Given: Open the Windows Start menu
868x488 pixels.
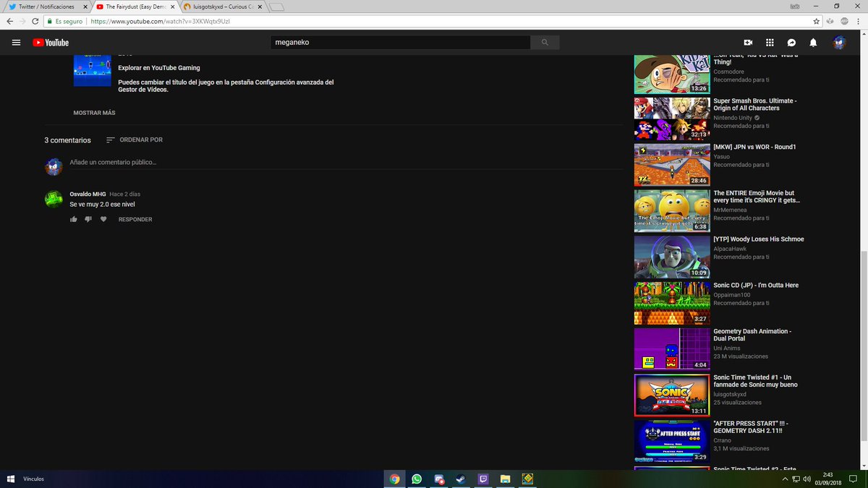Looking at the screenshot, I should pyautogui.click(x=10, y=479).
